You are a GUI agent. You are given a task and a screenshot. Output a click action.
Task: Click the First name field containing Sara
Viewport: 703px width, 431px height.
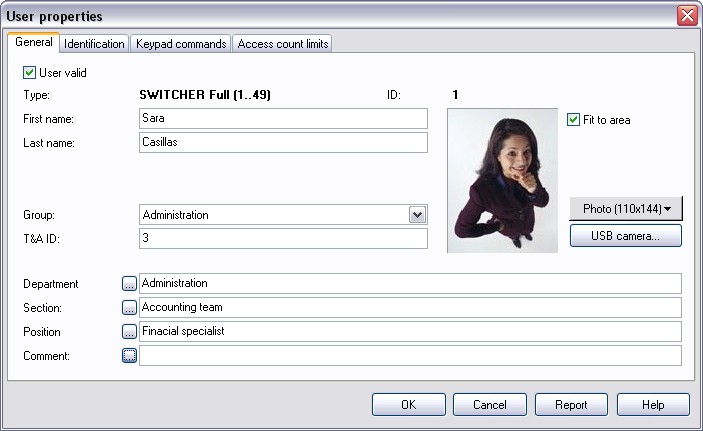coord(283,119)
